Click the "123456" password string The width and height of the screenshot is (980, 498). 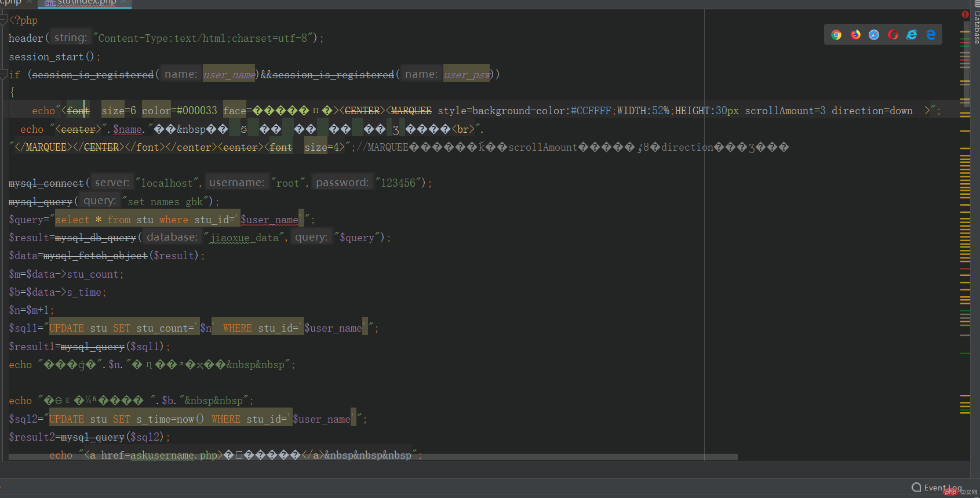pos(398,183)
